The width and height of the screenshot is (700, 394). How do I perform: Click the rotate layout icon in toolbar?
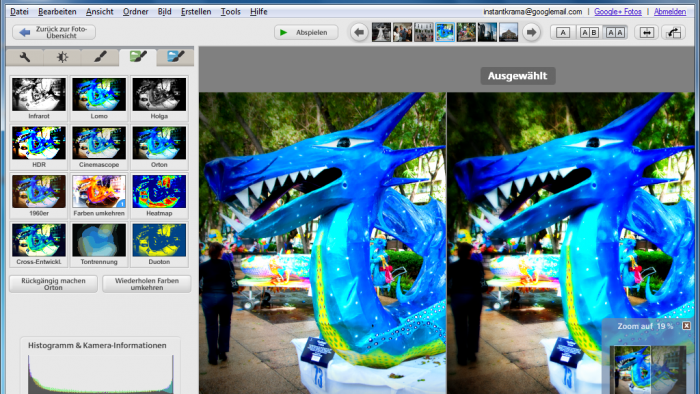673,33
